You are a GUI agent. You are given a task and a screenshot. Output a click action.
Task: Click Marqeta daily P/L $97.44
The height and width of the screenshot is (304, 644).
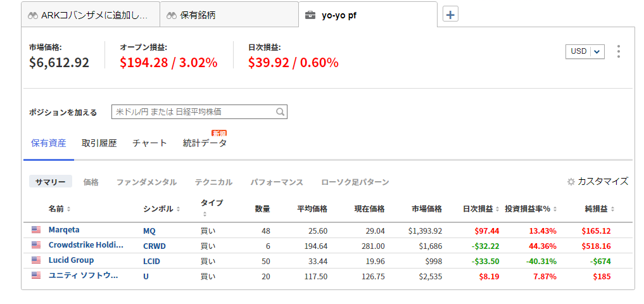(487, 231)
